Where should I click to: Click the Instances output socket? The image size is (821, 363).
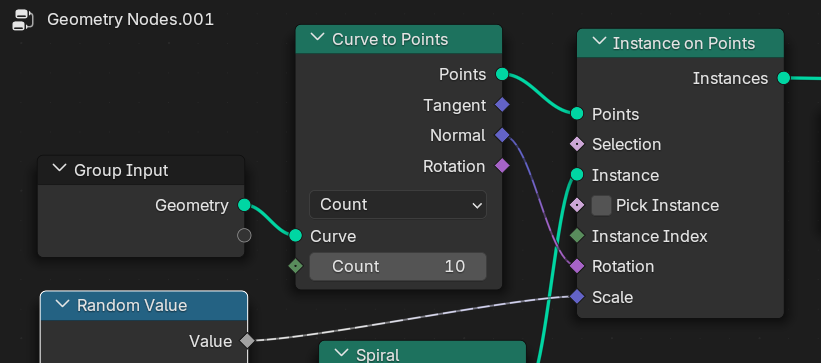[x=783, y=78]
